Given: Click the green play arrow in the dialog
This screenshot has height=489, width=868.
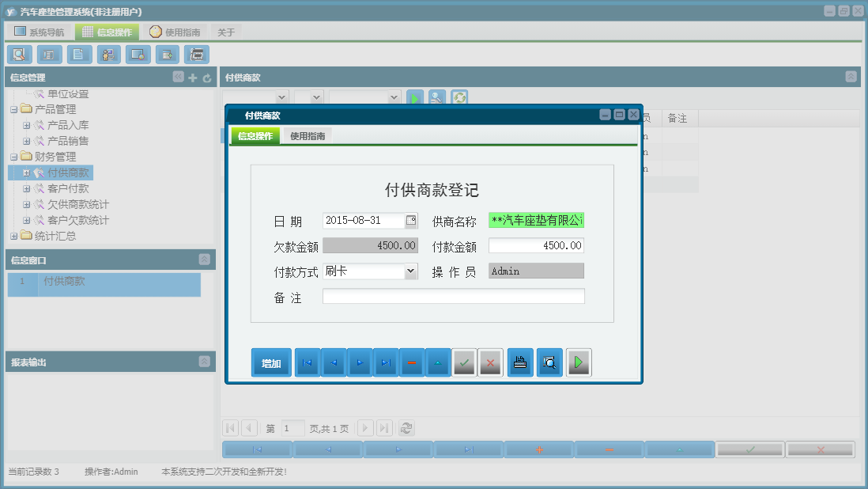Looking at the screenshot, I should (x=579, y=362).
